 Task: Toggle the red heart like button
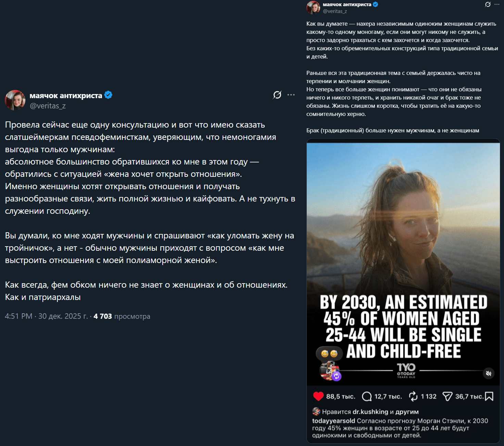pos(318,396)
